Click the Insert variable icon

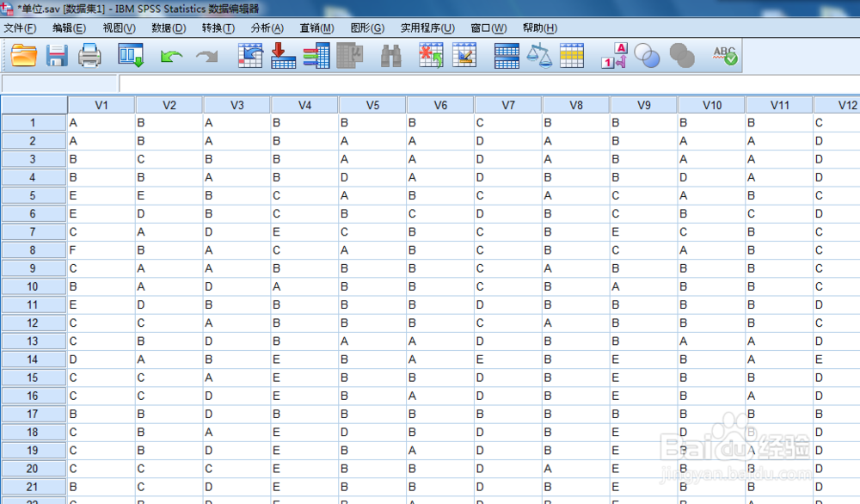464,56
